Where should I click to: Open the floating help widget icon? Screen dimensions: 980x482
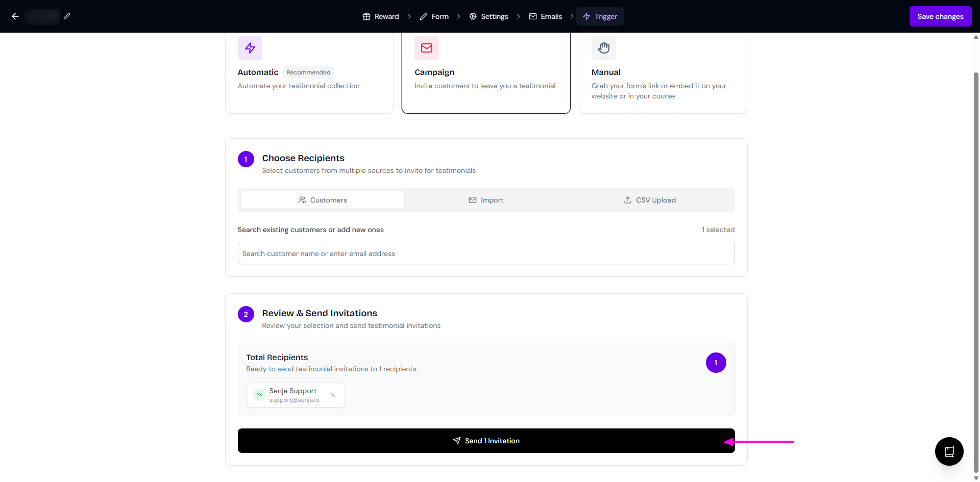coord(949,451)
